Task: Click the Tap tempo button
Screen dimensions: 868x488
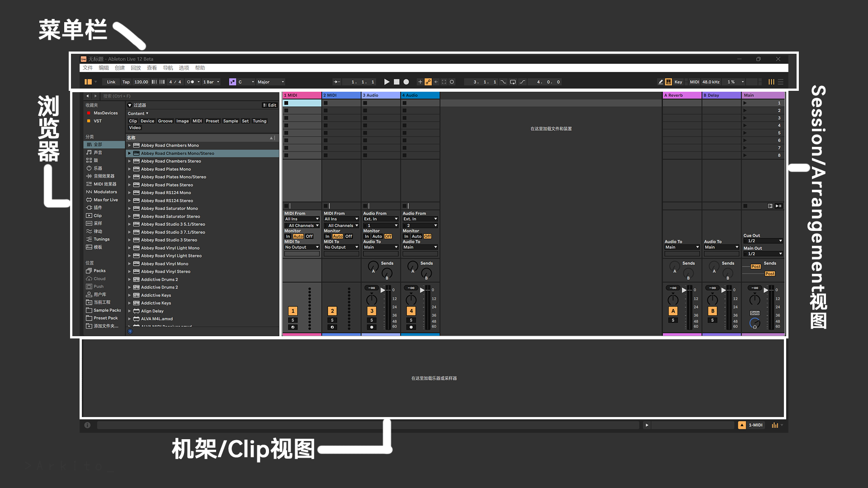Action: coord(126,82)
